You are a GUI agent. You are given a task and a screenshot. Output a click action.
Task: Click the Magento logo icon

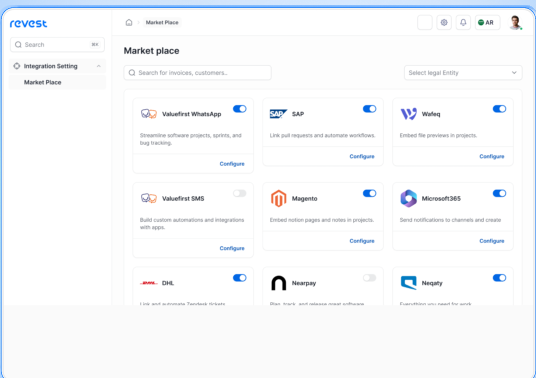278,199
